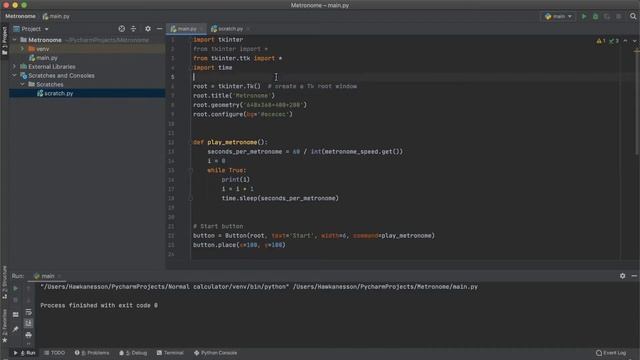The height and width of the screenshot is (360, 640).
Task: Pin the Run tab with pin icon
Action: [16, 329]
